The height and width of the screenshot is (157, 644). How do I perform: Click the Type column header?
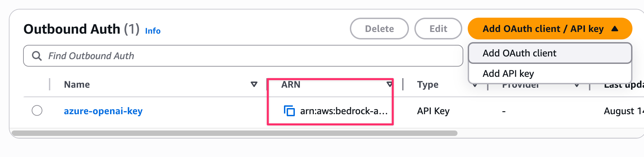tap(428, 85)
